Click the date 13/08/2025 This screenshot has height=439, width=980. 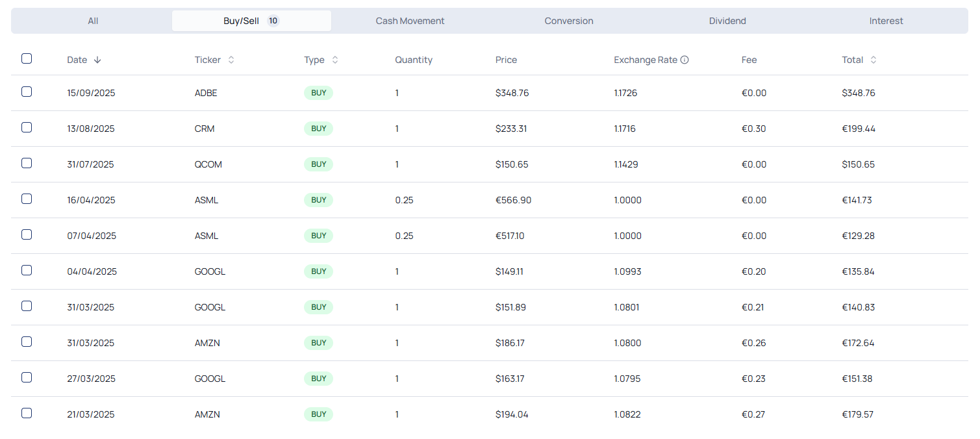click(91, 129)
